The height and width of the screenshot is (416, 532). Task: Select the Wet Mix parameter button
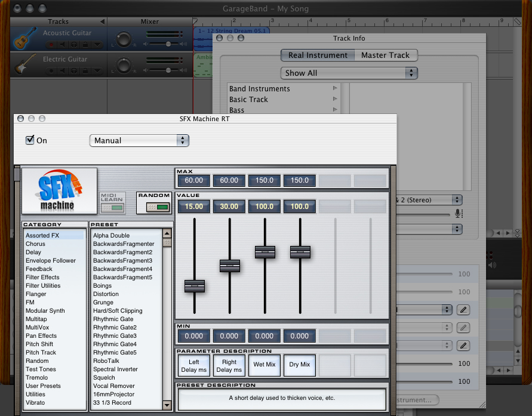[265, 365]
